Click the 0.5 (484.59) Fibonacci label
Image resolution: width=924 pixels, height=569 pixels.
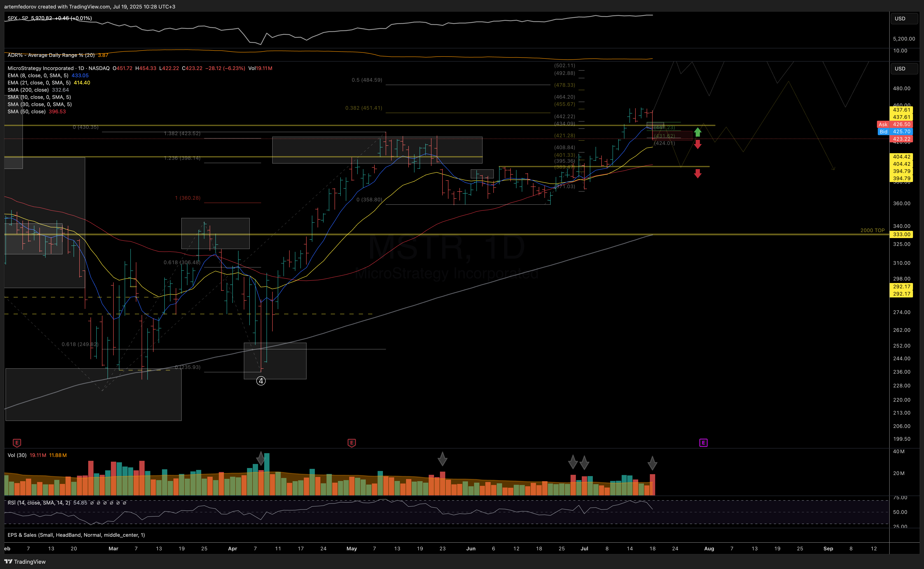pyautogui.click(x=367, y=80)
